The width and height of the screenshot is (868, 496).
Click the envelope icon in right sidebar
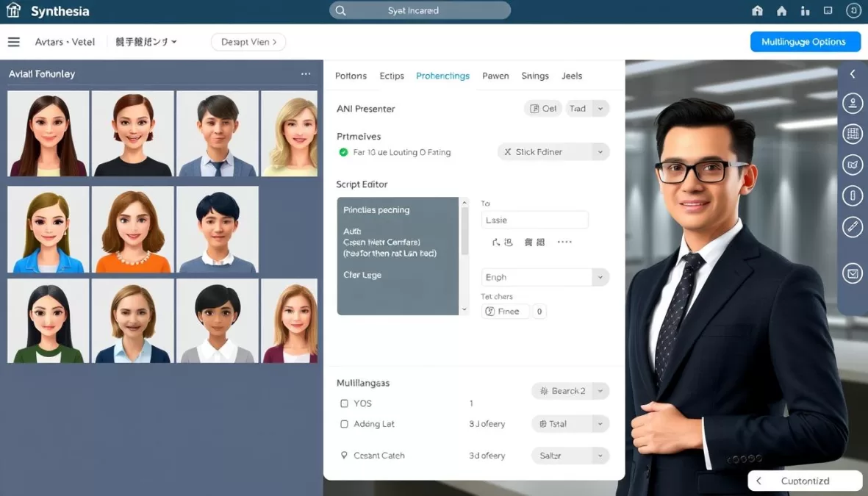[852, 273]
